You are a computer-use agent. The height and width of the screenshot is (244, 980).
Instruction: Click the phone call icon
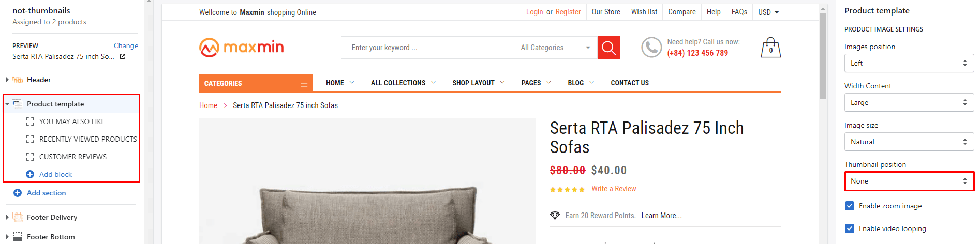[x=651, y=48]
